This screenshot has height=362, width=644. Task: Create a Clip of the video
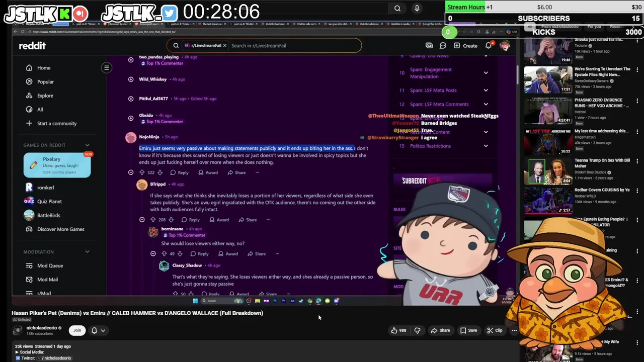point(495,330)
